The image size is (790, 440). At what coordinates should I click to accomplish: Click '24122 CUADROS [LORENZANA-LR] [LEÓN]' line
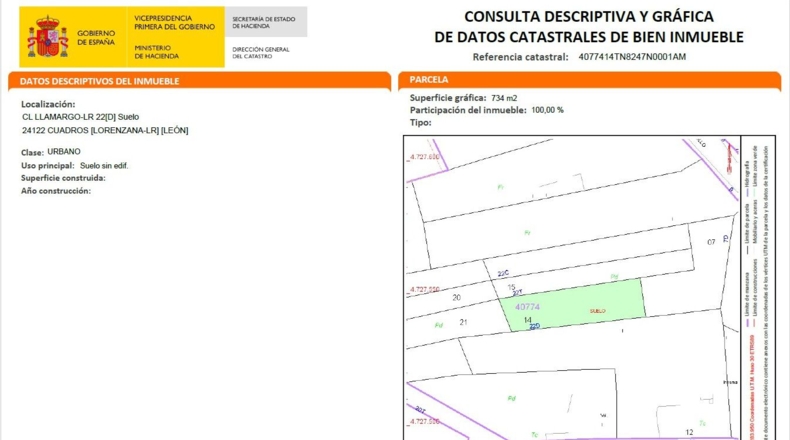tap(105, 131)
